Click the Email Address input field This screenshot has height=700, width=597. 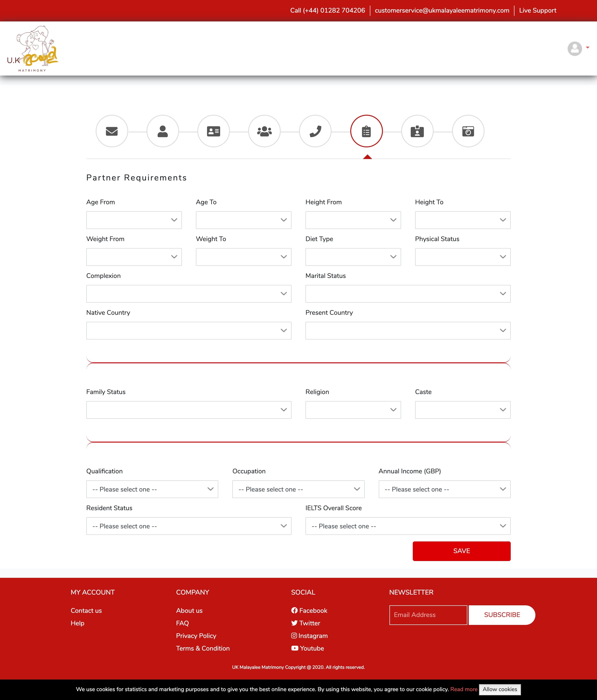point(428,615)
